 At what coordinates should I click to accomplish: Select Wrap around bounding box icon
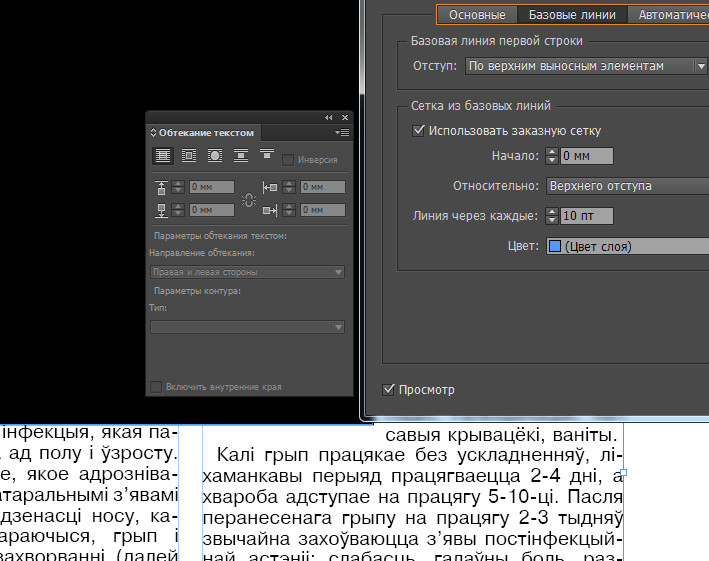click(189, 156)
